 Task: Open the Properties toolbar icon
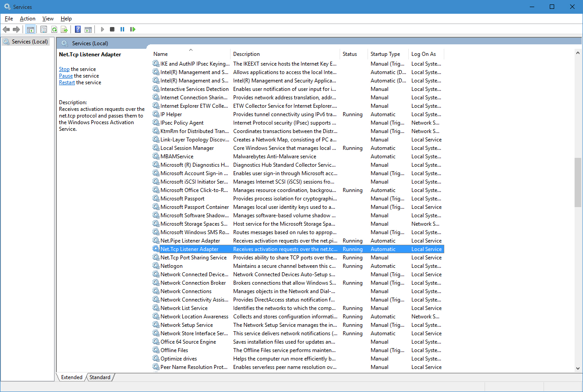tap(43, 29)
